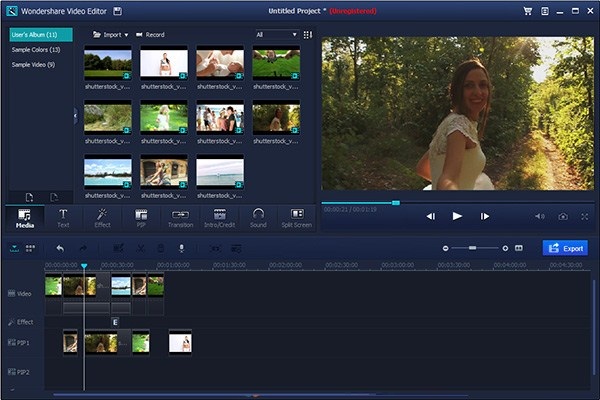Click the Record button

pos(150,34)
